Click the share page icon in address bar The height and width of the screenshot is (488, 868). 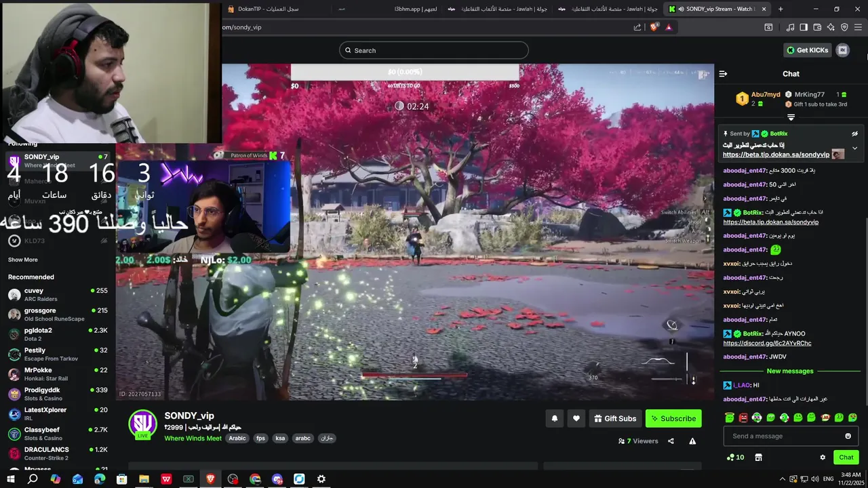pyautogui.click(x=637, y=27)
